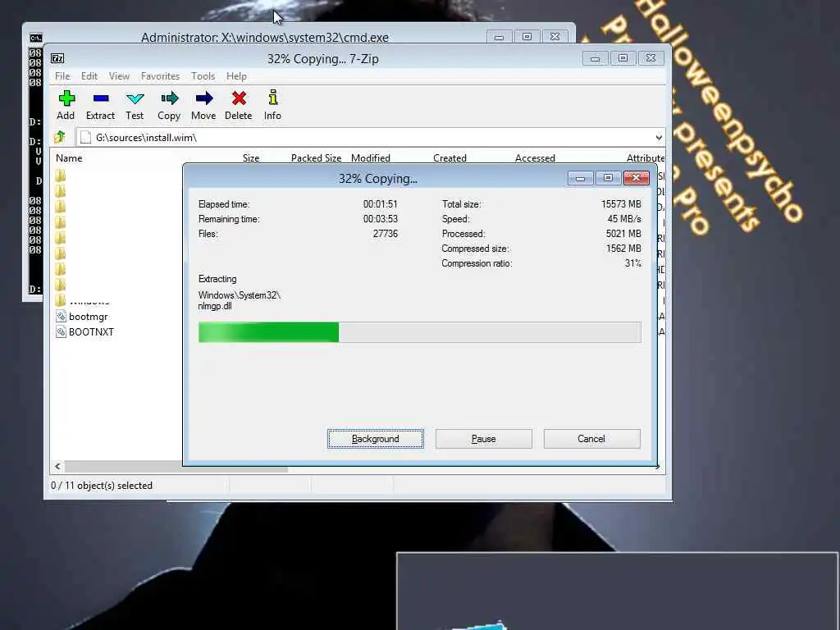Screen dimensions: 840x630
Task: Close the 32% Copying dialog
Action: [x=636, y=178]
